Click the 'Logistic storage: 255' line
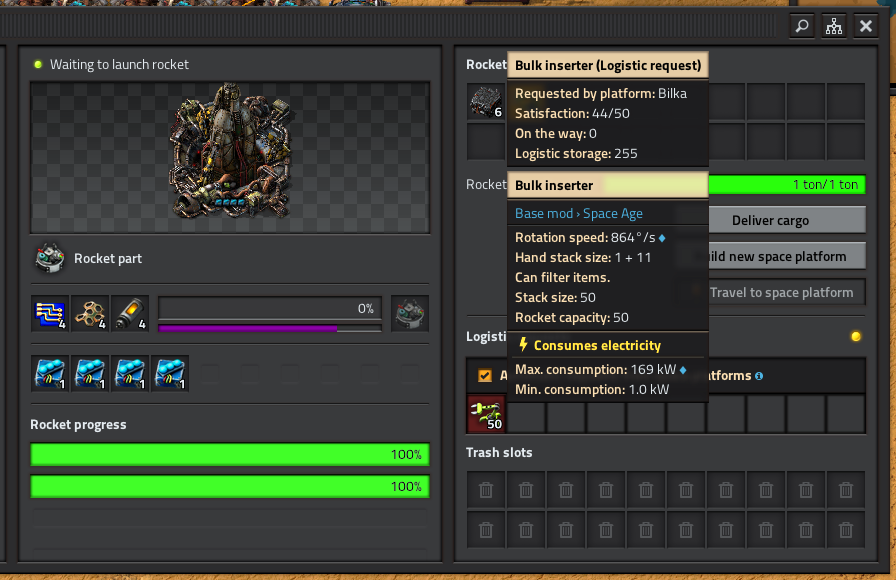This screenshot has height=580, width=896. [x=576, y=154]
